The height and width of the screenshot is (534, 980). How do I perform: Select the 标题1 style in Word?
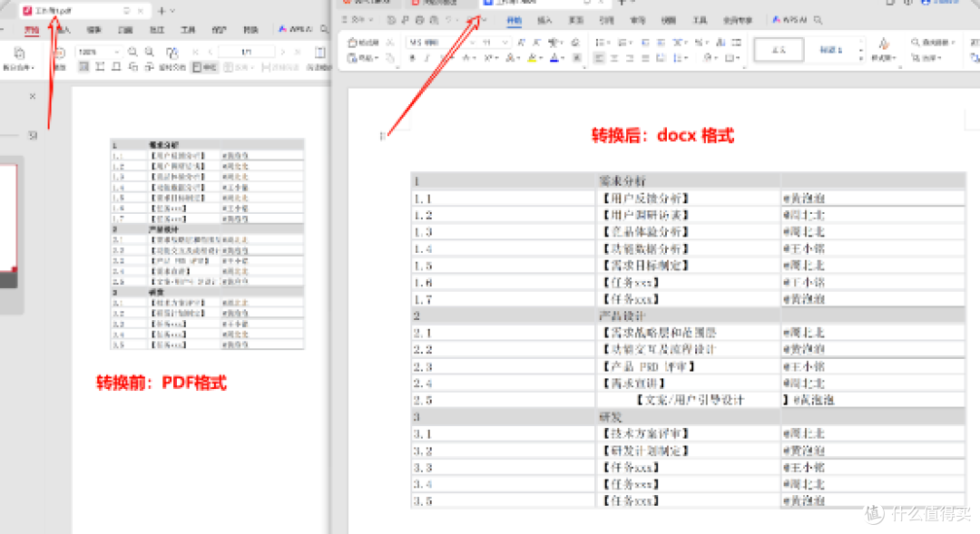pyautogui.click(x=831, y=49)
